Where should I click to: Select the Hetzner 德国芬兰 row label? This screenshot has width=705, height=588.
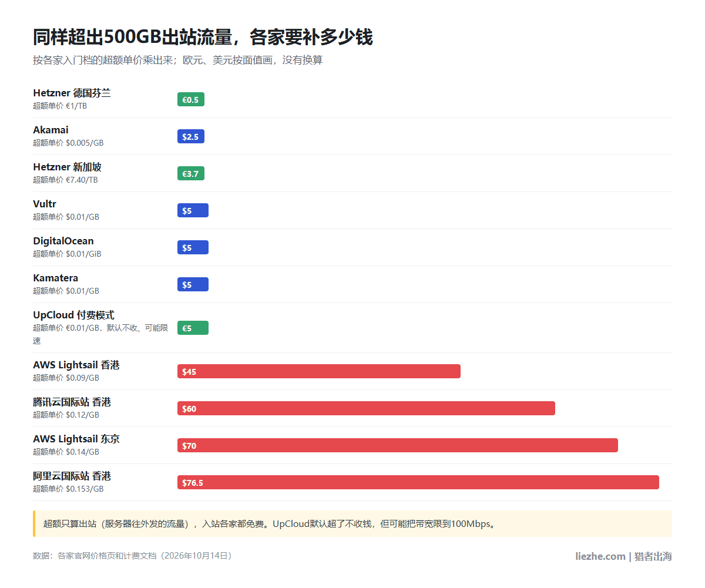click(x=72, y=93)
